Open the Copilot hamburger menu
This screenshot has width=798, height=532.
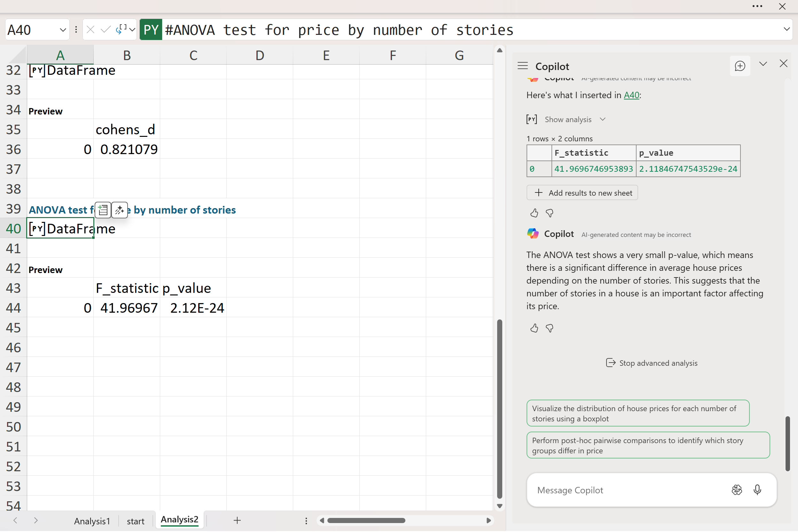click(x=522, y=66)
